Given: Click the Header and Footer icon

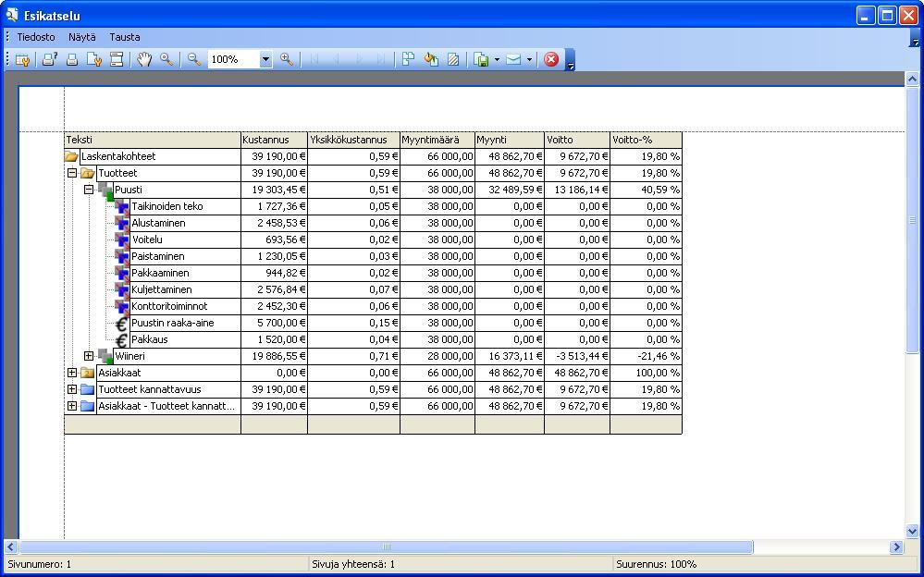Looking at the screenshot, I should (117, 59).
